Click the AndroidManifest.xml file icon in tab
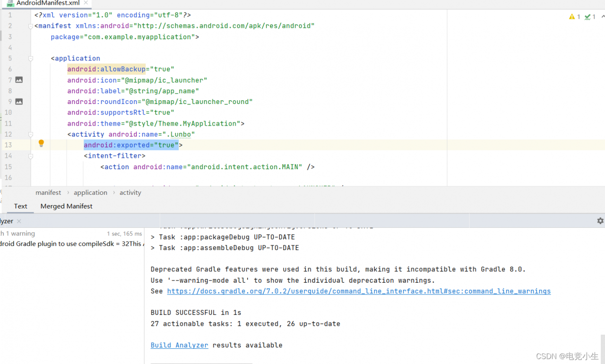The height and width of the screenshot is (364, 605). [x=10, y=3]
